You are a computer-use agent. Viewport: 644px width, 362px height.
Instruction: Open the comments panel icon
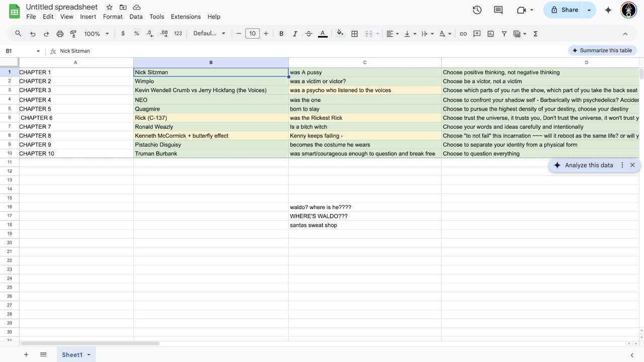498,10
